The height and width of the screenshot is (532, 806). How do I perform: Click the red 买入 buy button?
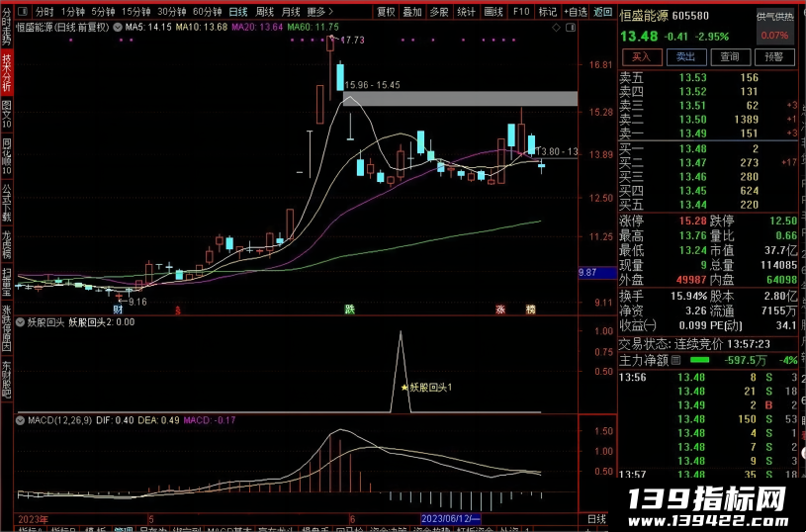641,57
